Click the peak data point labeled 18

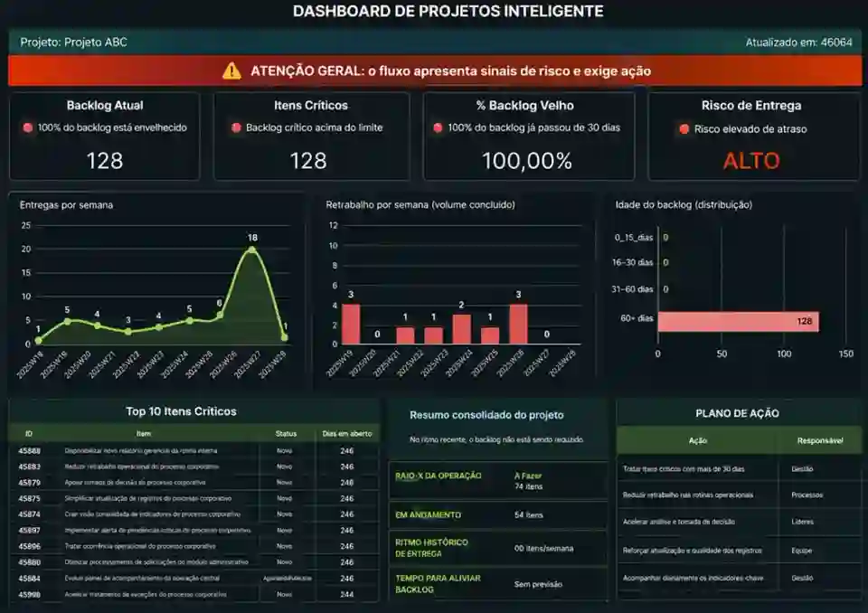pyautogui.click(x=251, y=249)
